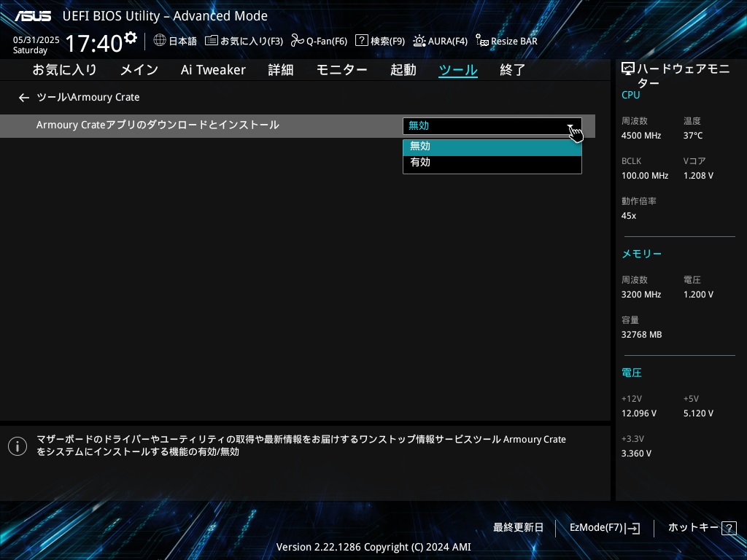The height and width of the screenshot is (560, 747).
Task: Switch to EzMode(F7)
Action: click(605, 528)
